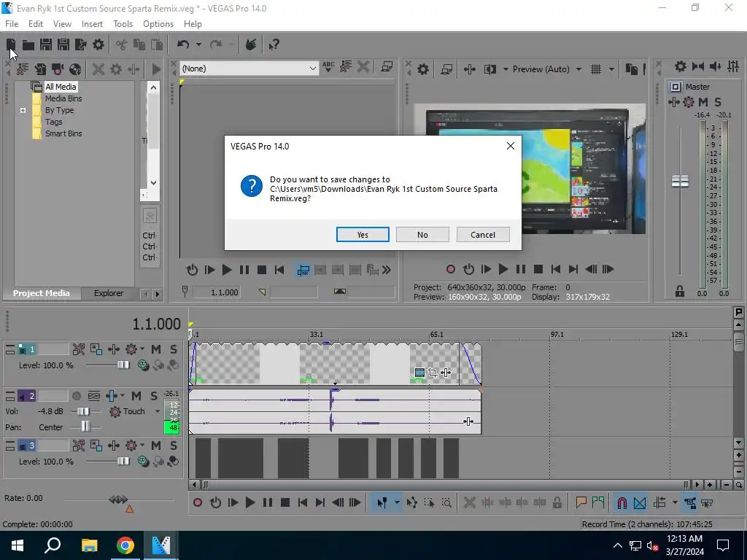Screen dimensions: 747x560
Task: Open the File menu
Action: pyautogui.click(x=12, y=24)
